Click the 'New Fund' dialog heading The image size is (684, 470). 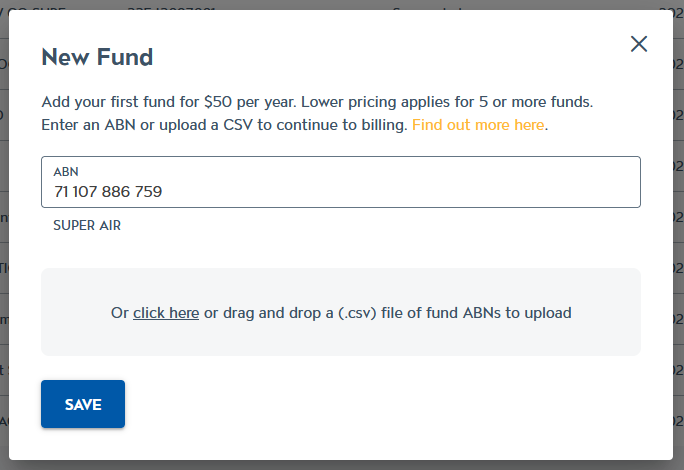click(x=97, y=57)
